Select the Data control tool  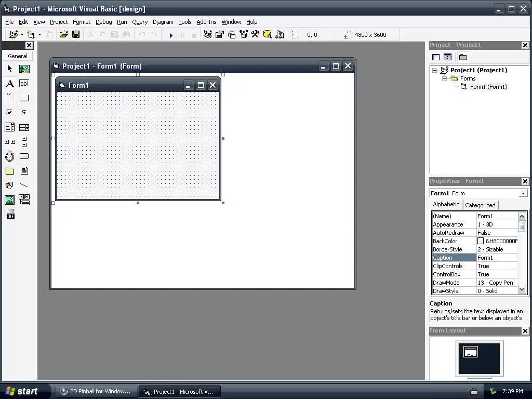(x=24, y=200)
